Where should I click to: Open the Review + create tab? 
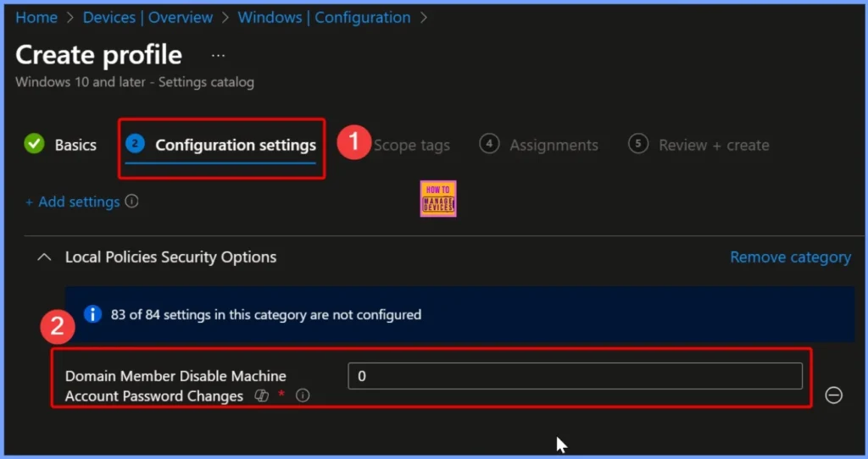point(714,145)
